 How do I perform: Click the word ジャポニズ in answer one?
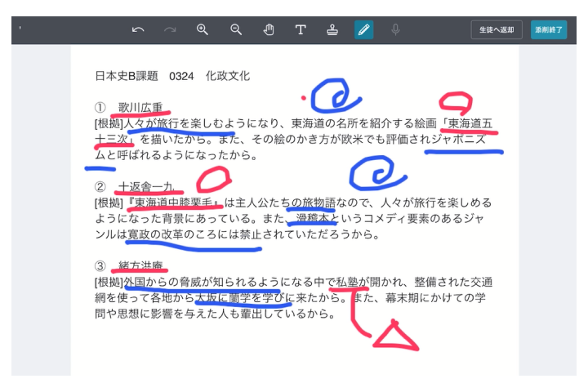458,139
